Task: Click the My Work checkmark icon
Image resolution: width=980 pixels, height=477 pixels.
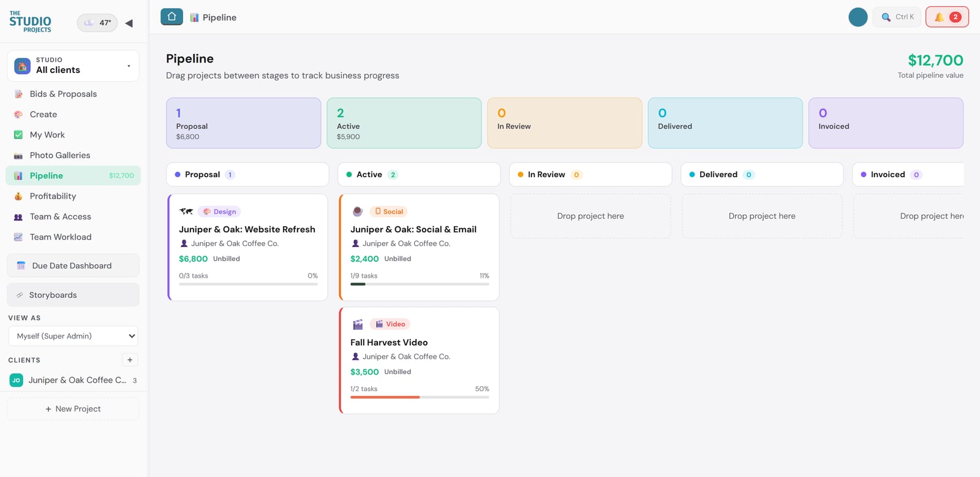Action: pyautogui.click(x=18, y=135)
